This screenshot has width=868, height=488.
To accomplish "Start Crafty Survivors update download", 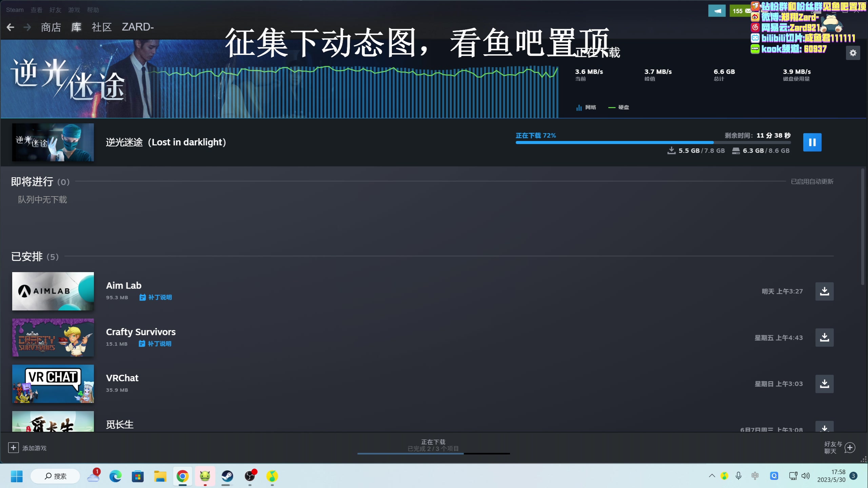I will pyautogui.click(x=824, y=337).
